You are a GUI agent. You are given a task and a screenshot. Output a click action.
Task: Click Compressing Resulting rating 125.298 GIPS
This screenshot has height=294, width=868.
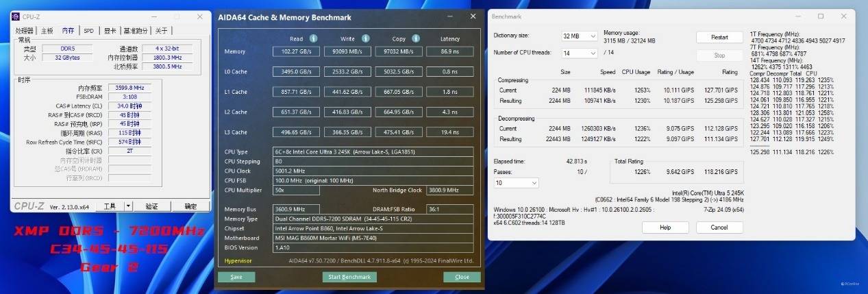tap(721, 100)
